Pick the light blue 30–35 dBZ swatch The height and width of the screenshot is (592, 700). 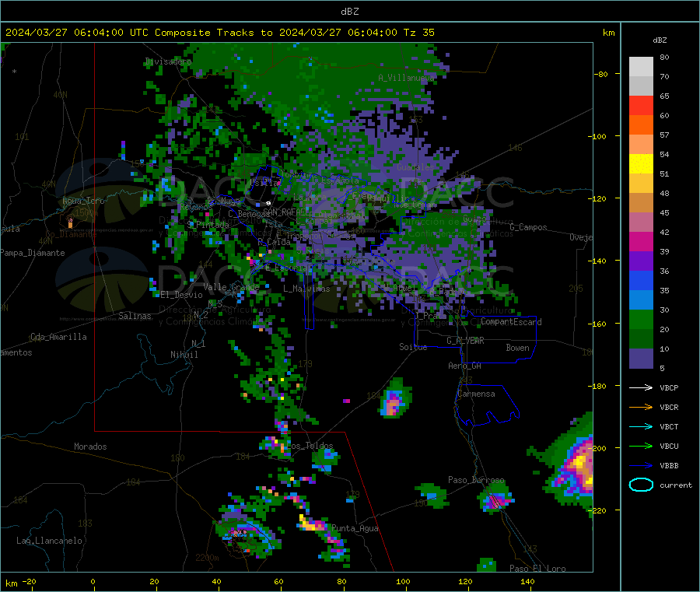(641, 300)
